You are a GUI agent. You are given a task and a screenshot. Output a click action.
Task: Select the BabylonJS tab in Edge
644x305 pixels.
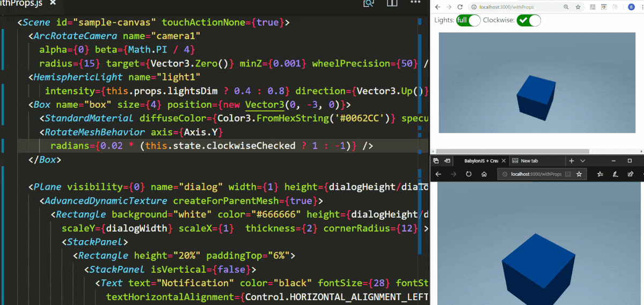tap(481, 161)
